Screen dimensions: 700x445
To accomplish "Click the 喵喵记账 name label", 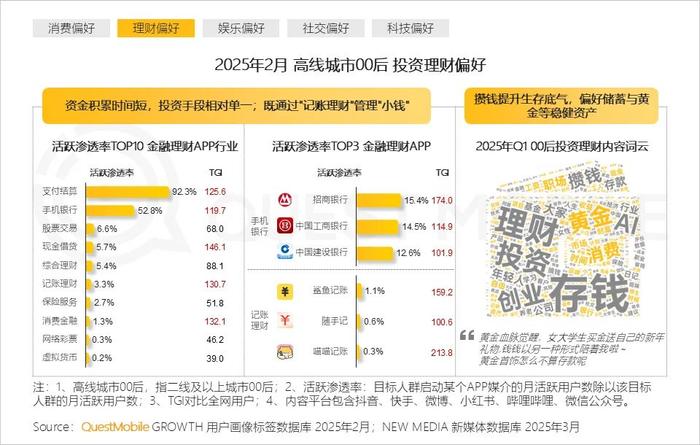I will point(330,352).
